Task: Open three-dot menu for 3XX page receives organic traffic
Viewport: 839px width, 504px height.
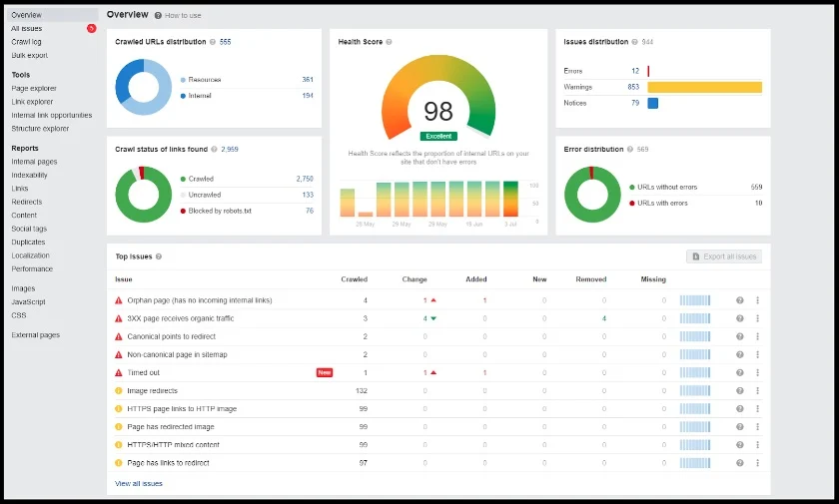Action: [x=758, y=318]
